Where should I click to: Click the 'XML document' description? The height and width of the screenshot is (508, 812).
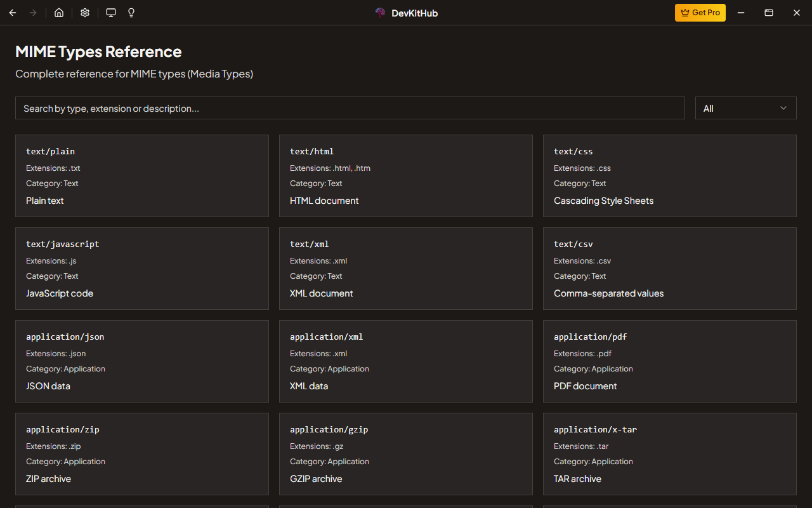[x=322, y=293]
